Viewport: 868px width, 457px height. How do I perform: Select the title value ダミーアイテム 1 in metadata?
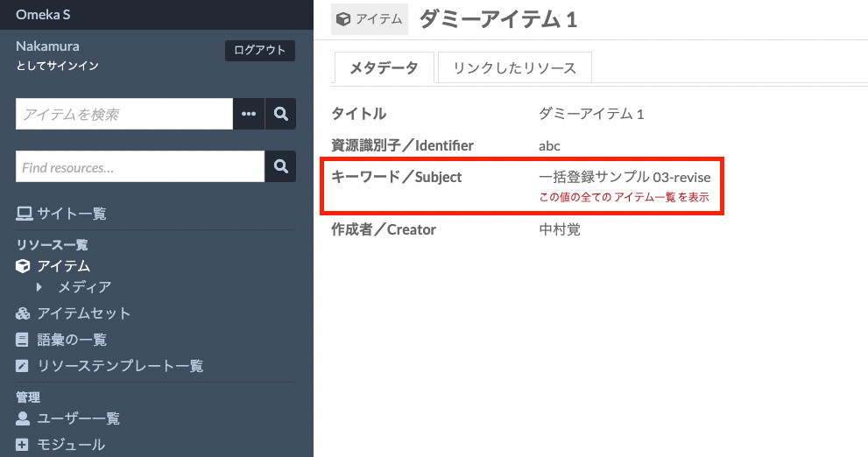[x=591, y=114]
